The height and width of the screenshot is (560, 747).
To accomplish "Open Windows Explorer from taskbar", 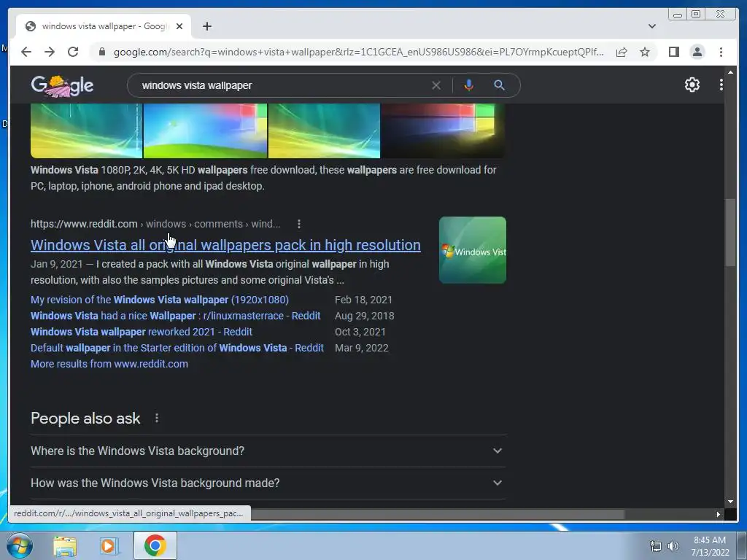I will point(65,545).
